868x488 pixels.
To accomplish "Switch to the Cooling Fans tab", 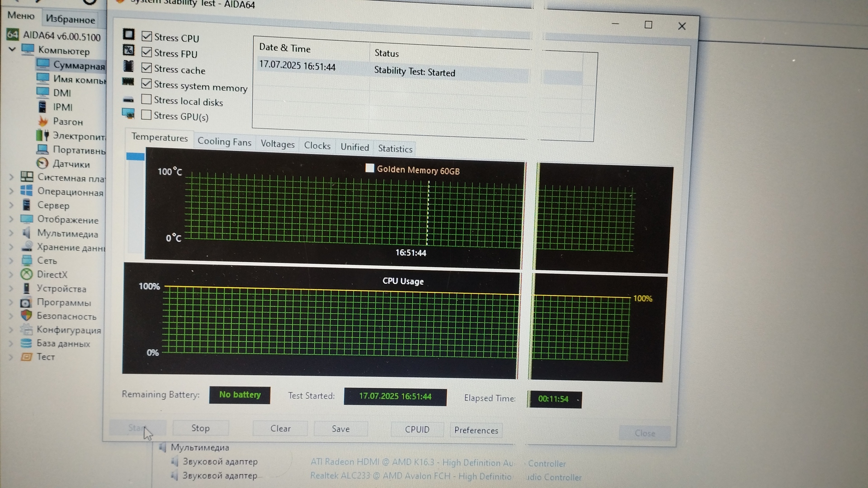I will (224, 142).
